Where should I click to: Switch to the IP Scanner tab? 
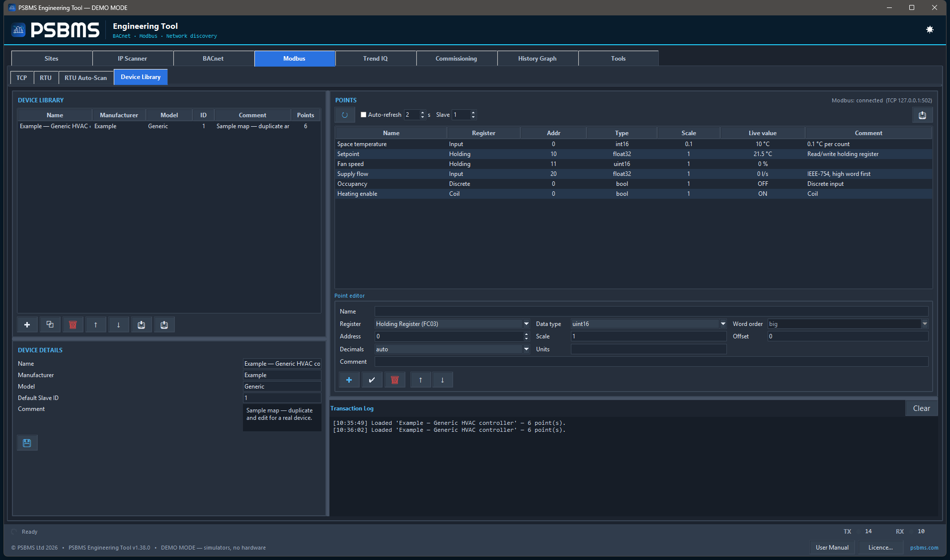click(133, 59)
